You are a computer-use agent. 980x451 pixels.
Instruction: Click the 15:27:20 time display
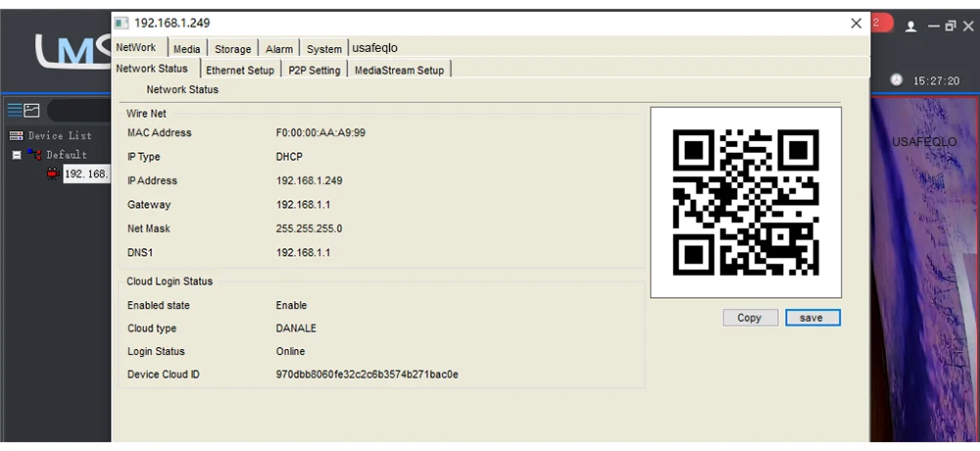coord(936,80)
